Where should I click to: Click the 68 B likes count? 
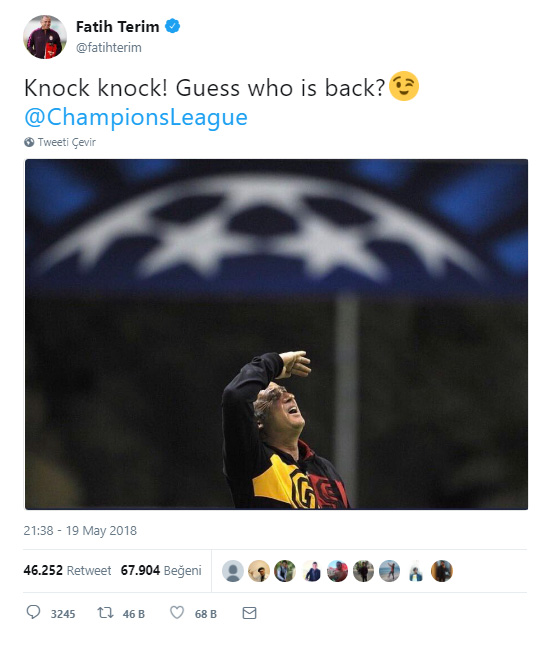(206, 614)
